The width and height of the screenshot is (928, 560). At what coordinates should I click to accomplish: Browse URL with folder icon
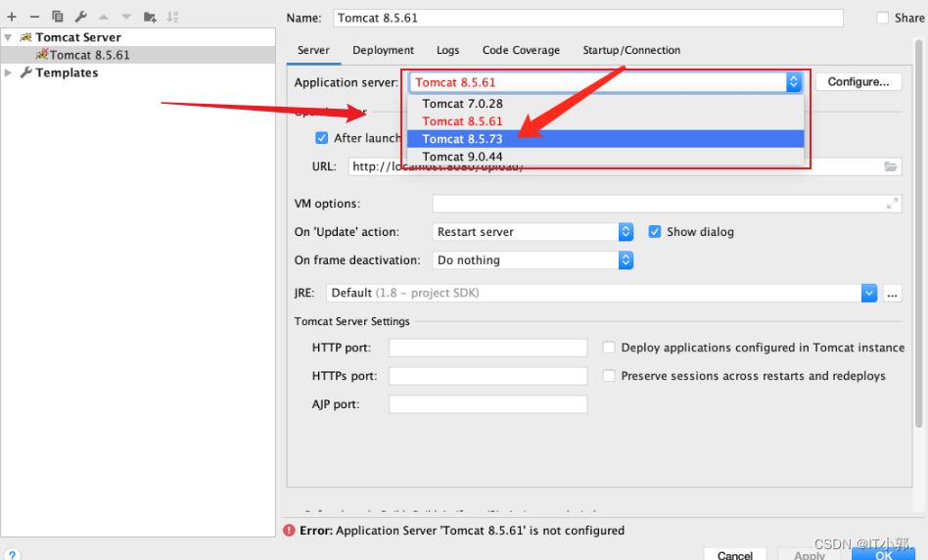(x=890, y=166)
